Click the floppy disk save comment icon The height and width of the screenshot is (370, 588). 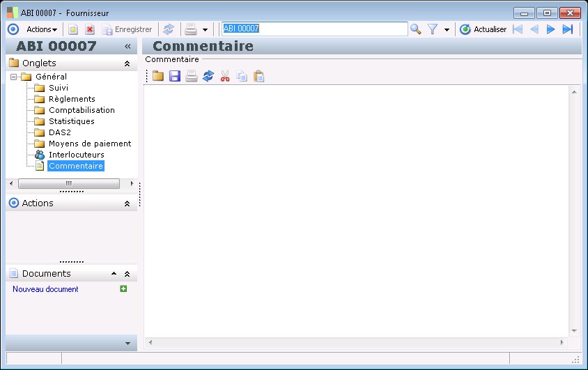coord(175,76)
